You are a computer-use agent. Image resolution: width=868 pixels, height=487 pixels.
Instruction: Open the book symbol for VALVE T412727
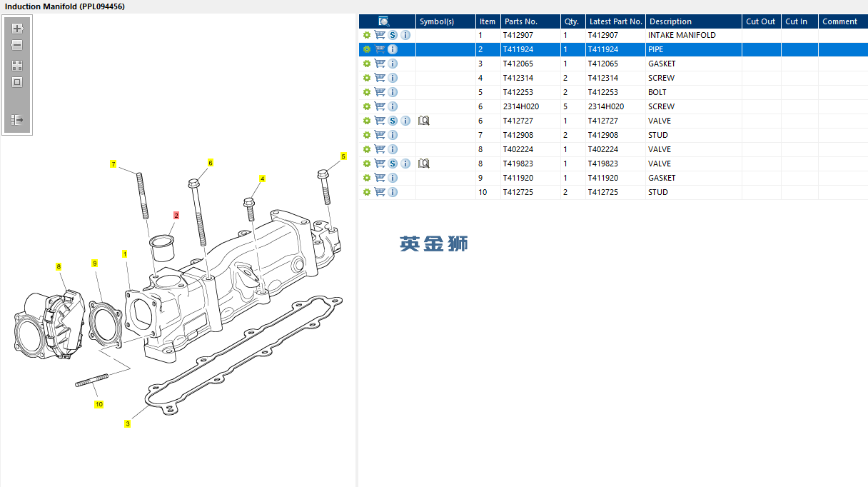(423, 121)
